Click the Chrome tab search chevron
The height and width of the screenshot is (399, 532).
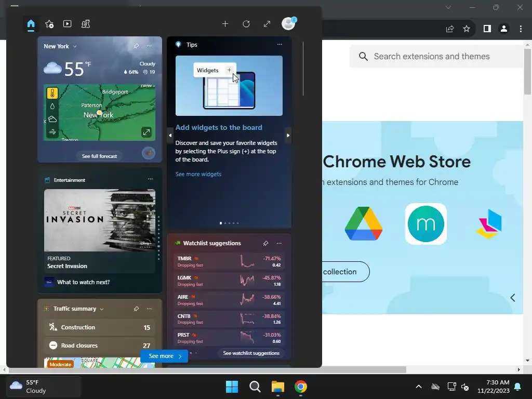coord(448,7)
